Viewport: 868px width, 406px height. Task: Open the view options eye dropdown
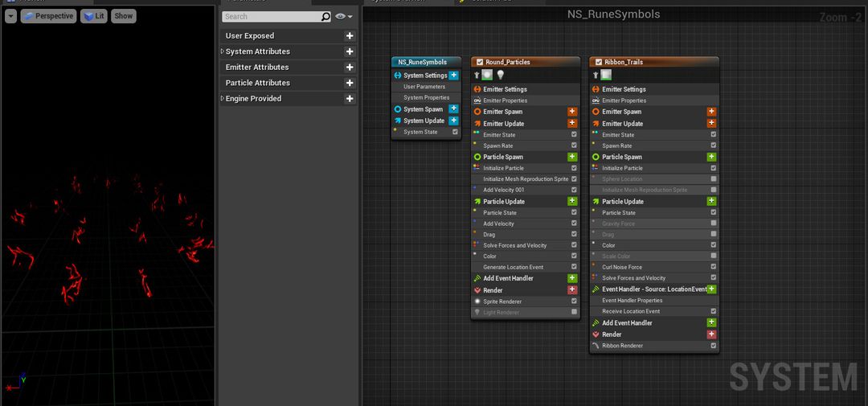343,16
